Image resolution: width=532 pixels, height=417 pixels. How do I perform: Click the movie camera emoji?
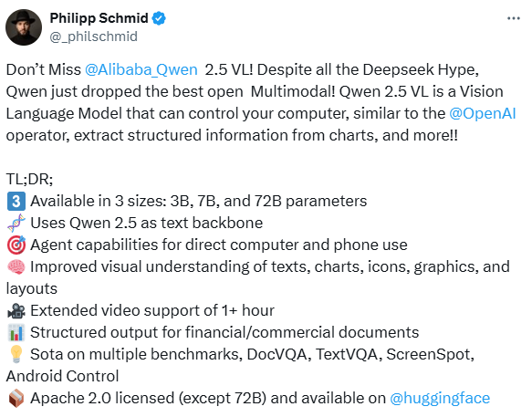tap(16, 311)
